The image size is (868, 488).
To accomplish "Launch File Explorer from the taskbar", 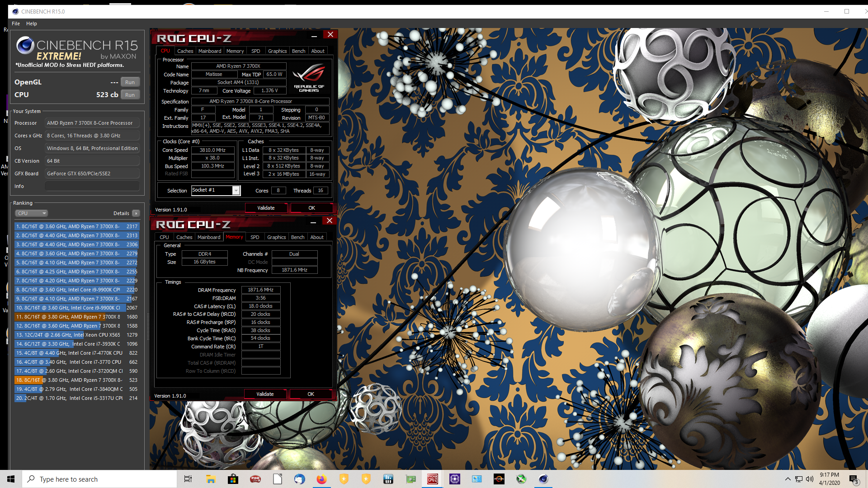I will (x=211, y=479).
